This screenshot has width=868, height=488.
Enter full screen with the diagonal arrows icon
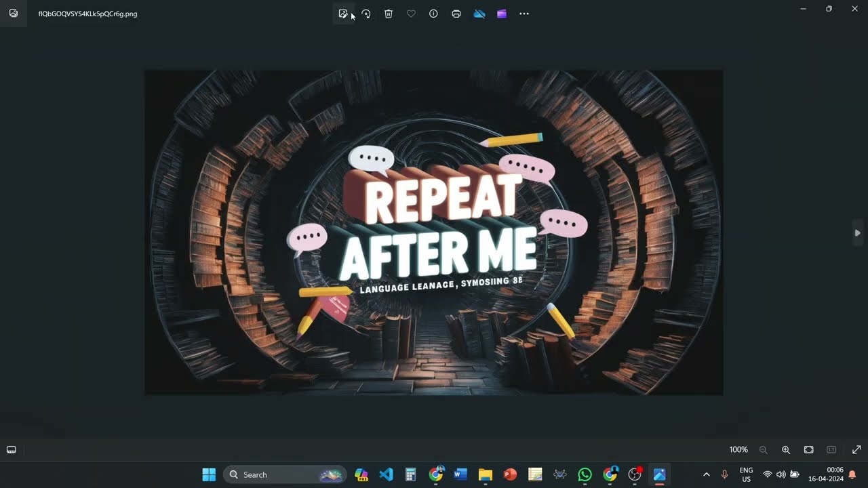pyautogui.click(x=856, y=449)
